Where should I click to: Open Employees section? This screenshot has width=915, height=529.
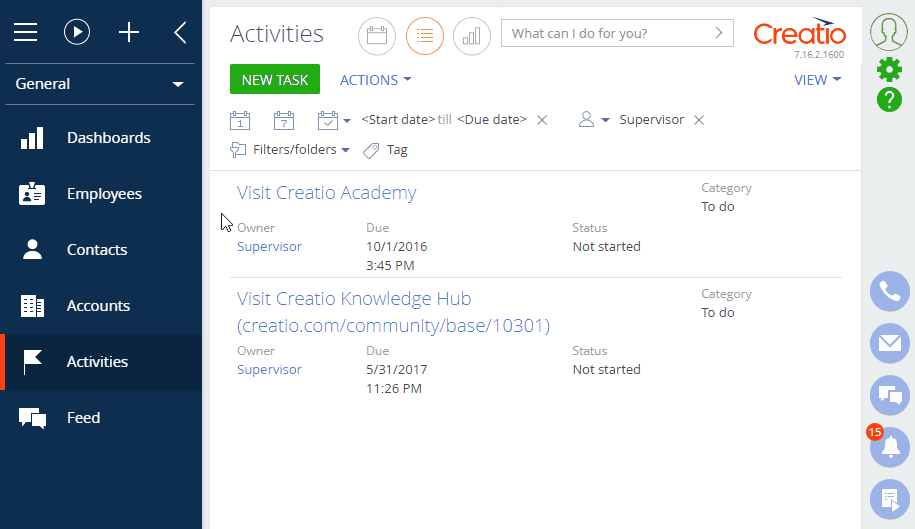[x=101, y=194]
